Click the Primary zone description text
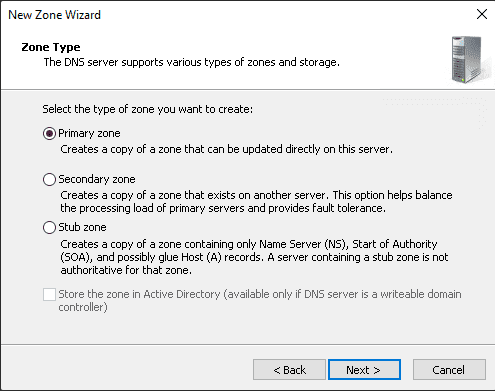The image size is (495, 391). click(226, 149)
